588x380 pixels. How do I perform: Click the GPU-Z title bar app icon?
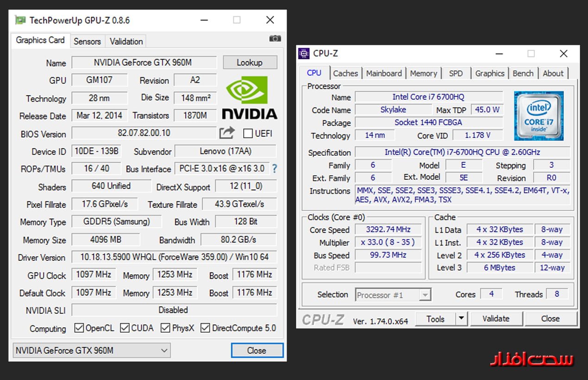(x=20, y=20)
